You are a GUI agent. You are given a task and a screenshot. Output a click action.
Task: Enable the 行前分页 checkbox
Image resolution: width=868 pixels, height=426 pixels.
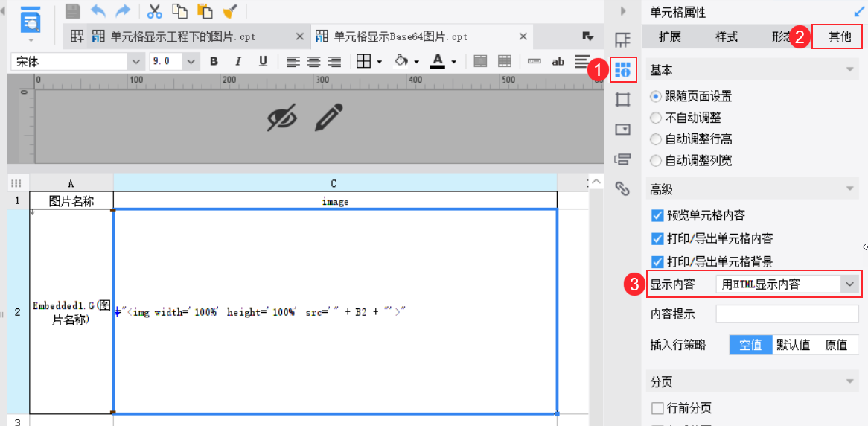(x=657, y=408)
